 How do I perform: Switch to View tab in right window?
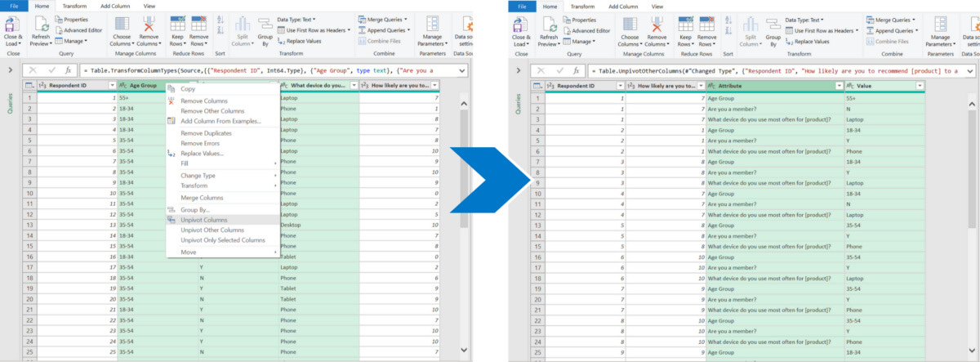657,6
